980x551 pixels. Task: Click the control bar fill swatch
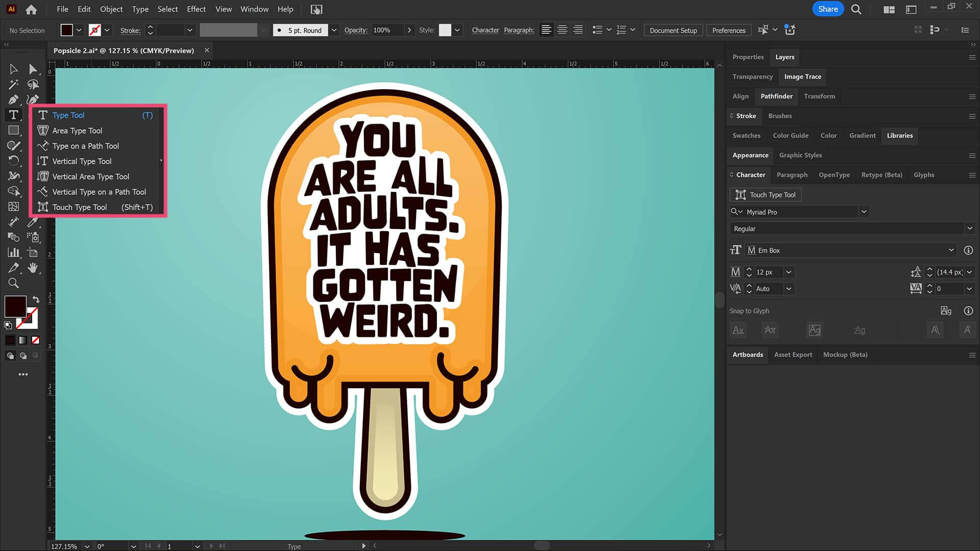[x=67, y=30]
